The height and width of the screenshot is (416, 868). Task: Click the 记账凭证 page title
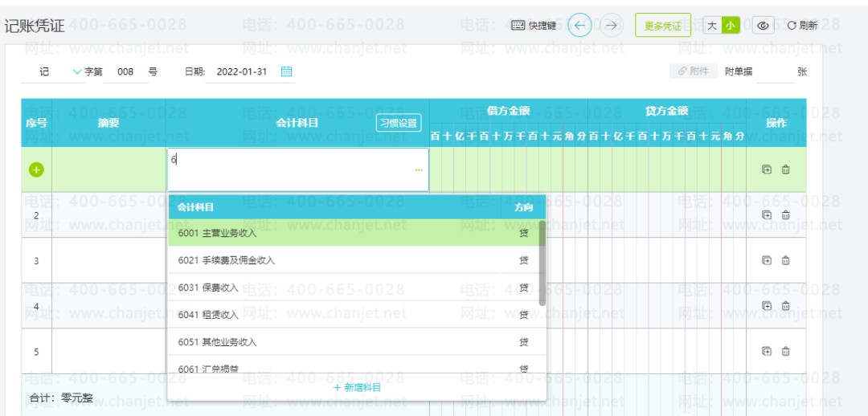tap(35, 26)
